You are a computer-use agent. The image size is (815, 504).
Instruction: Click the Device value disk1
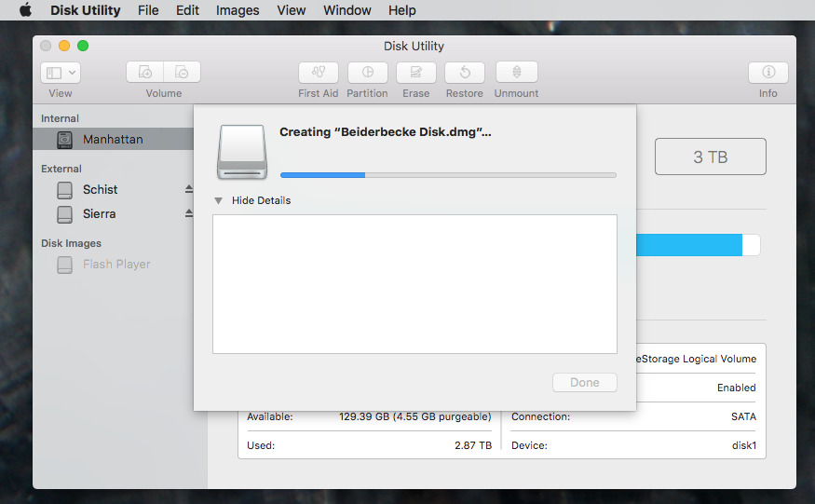click(x=744, y=445)
